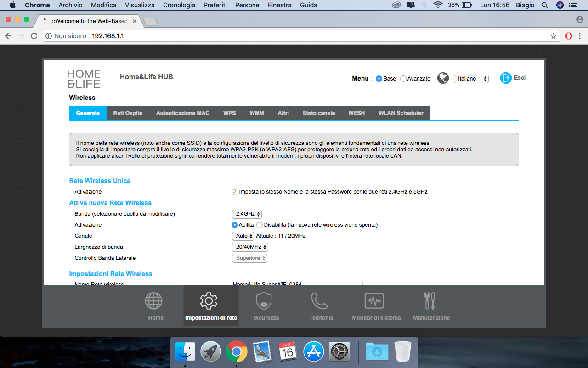588x368 pixels.
Task: Bookmark page with star icon
Action: (554, 36)
